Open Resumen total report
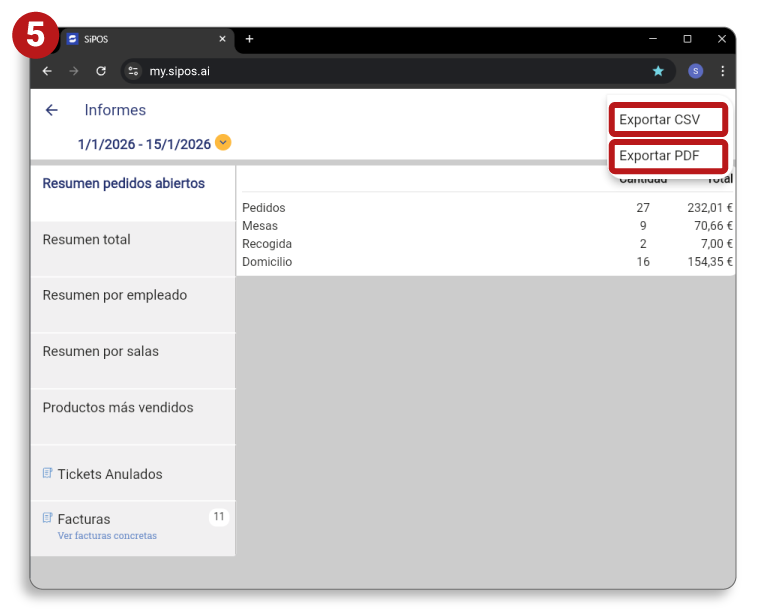The height and width of the screenshot is (615, 764). [x=87, y=240]
